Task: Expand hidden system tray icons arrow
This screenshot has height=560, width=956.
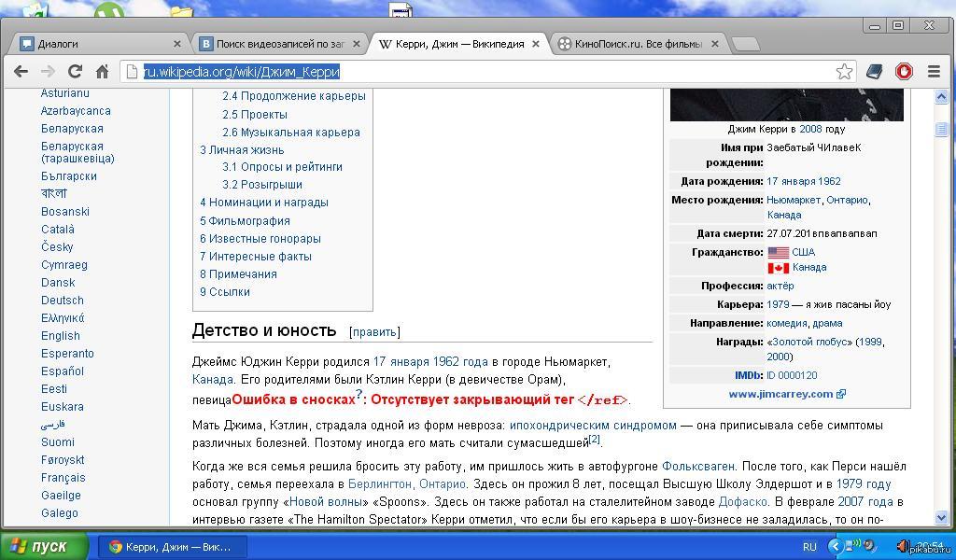Action: [x=837, y=547]
